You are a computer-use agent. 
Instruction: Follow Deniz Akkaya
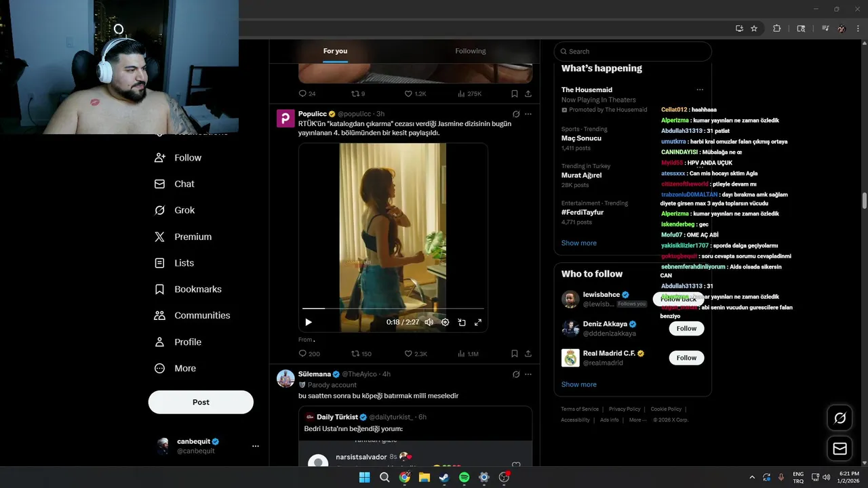[x=686, y=329]
